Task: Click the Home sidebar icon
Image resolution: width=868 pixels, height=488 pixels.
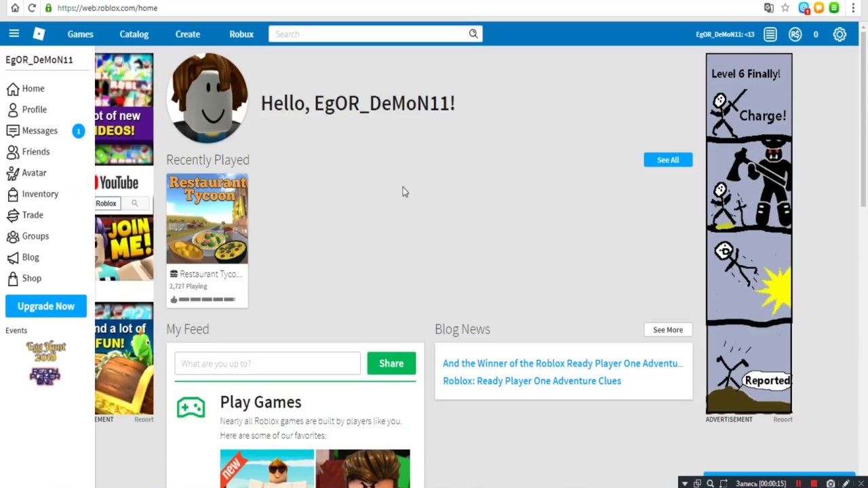Action: coord(13,89)
